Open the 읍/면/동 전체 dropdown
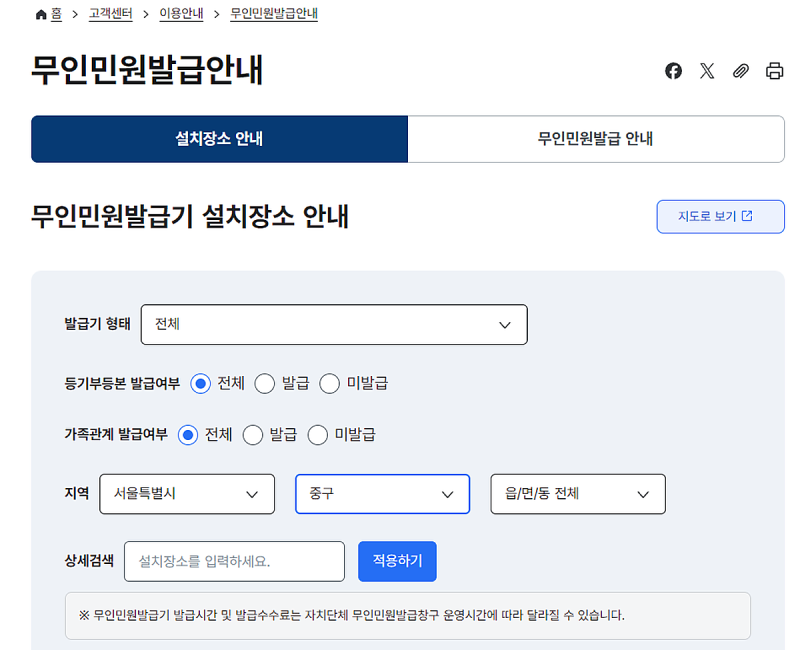 tap(578, 494)
